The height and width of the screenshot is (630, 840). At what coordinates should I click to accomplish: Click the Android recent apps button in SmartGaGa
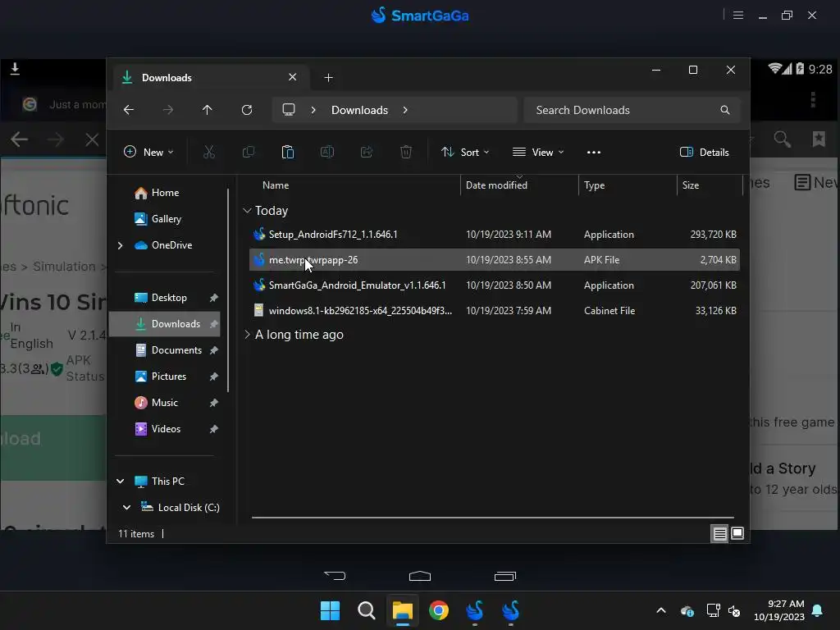(504, 576)
